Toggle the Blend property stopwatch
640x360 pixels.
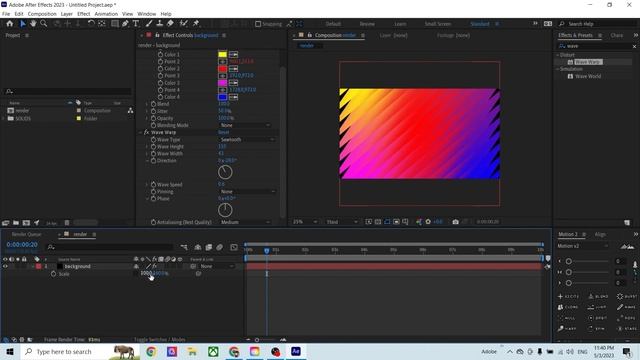click(153, 104)
